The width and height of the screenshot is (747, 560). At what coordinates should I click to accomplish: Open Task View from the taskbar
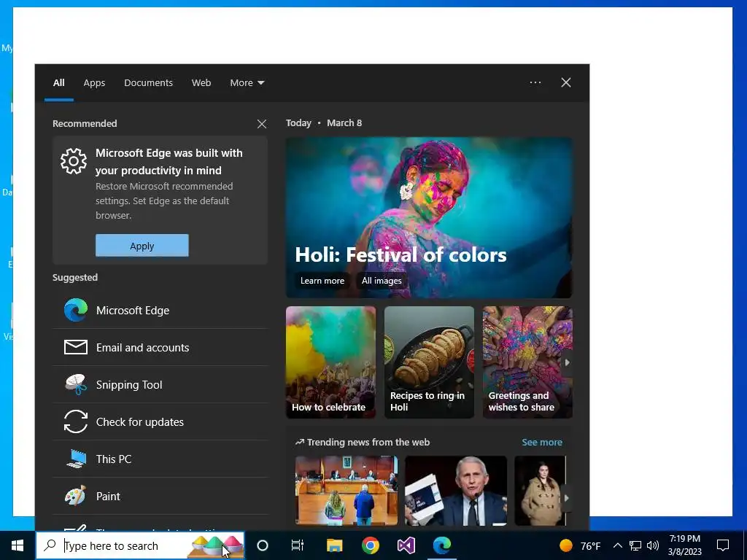click(298, 545)
